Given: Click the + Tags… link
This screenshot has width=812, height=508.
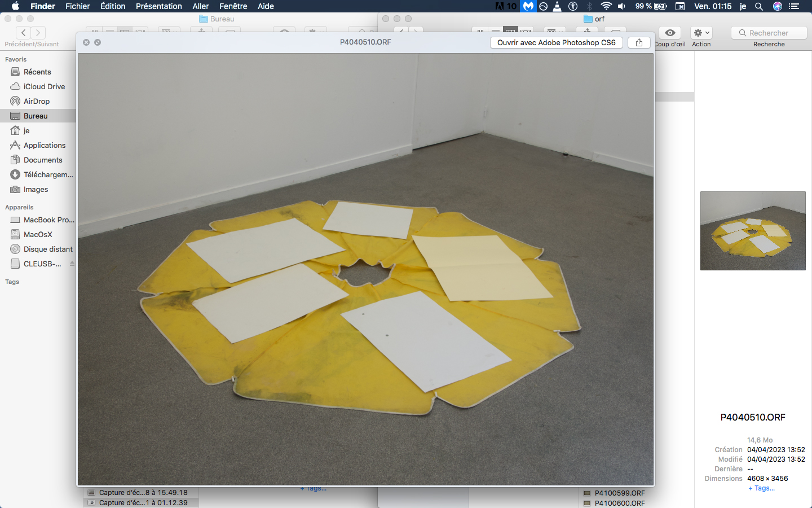Looking at the screenshot, I should pos(761,488).
